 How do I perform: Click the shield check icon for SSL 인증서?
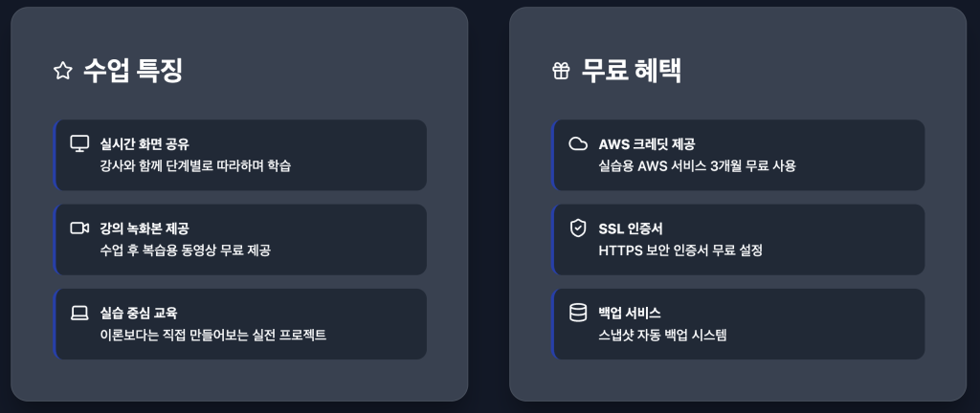[578, 228]
